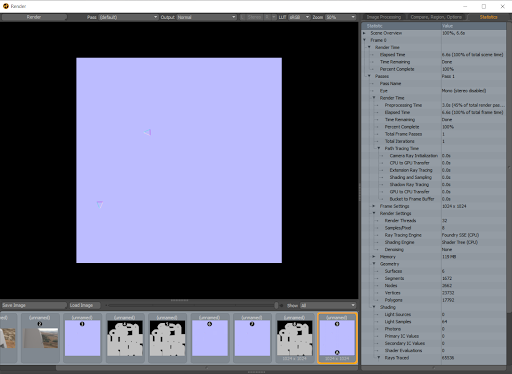Click the Shader Tree (CPU) value
The width and height of the screenshot is (512, 374).
coord(460,242)
